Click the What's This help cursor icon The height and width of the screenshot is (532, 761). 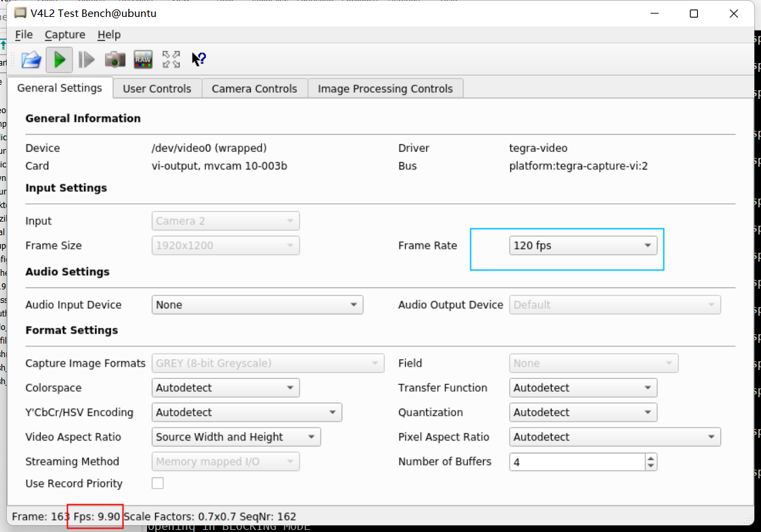(x=199, y=60)
